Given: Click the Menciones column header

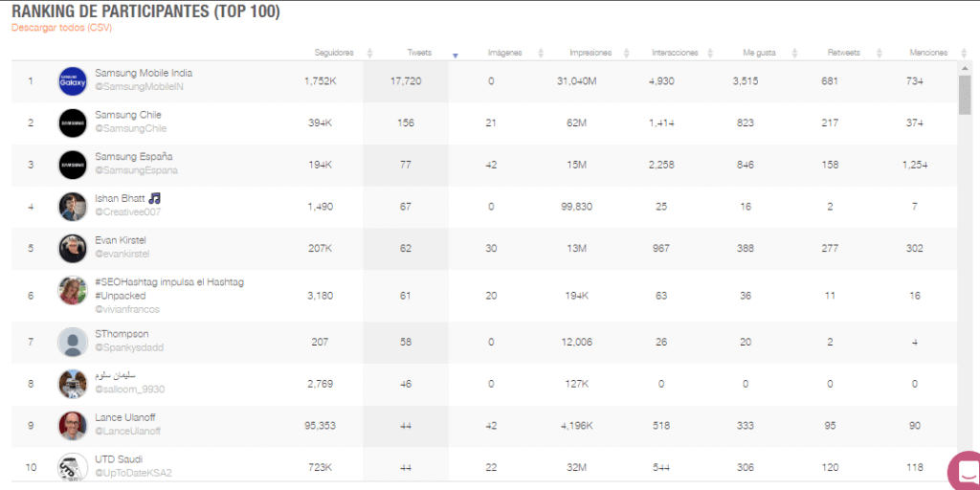Looking at the screenshot, I should [928, 54].
